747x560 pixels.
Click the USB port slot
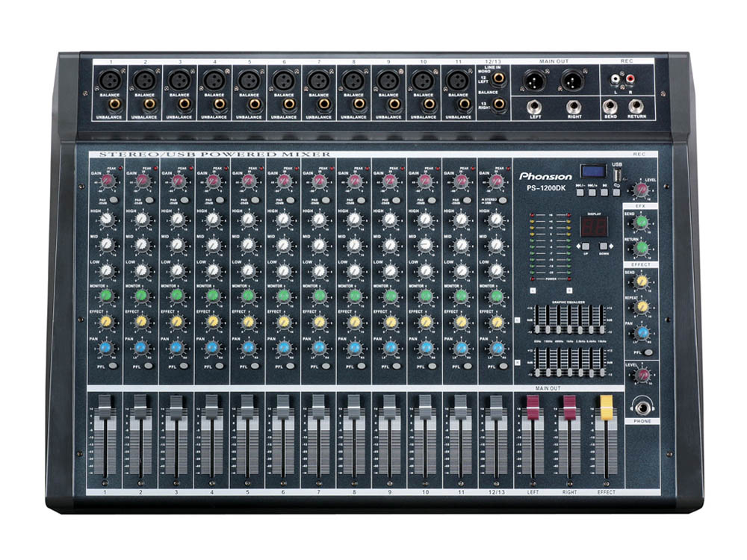coord(618,175)
